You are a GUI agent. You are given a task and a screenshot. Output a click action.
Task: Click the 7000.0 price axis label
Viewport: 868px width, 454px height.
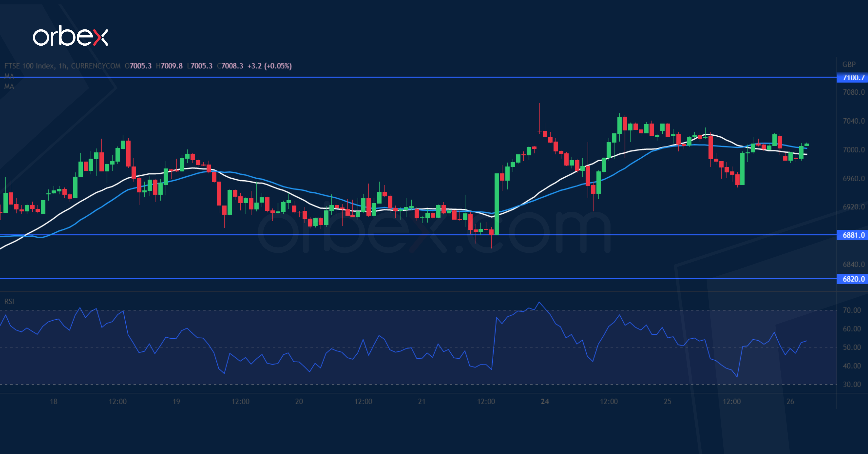click(854, 150)
